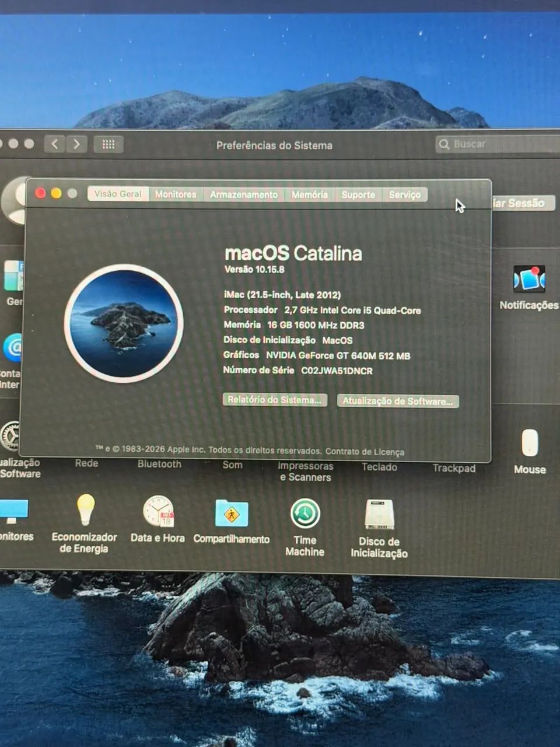
Task: Click the Rede preference label
Action: point(86,463)
